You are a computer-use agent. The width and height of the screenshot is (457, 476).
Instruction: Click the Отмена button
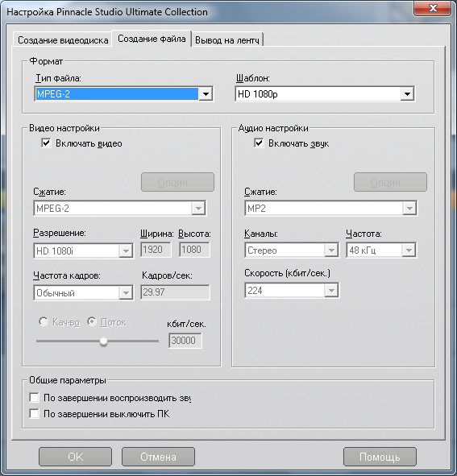click(x=158, y=457)
